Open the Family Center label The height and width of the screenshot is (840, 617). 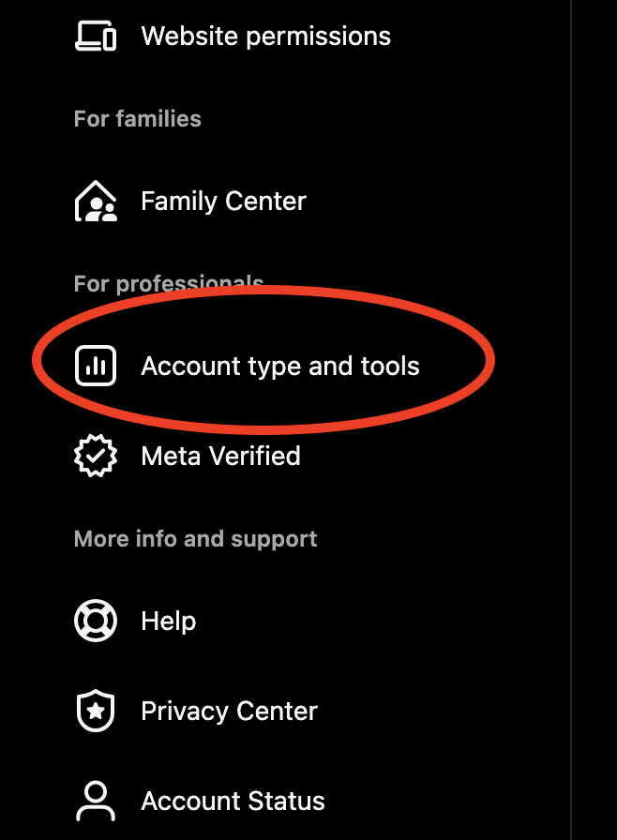223,202
